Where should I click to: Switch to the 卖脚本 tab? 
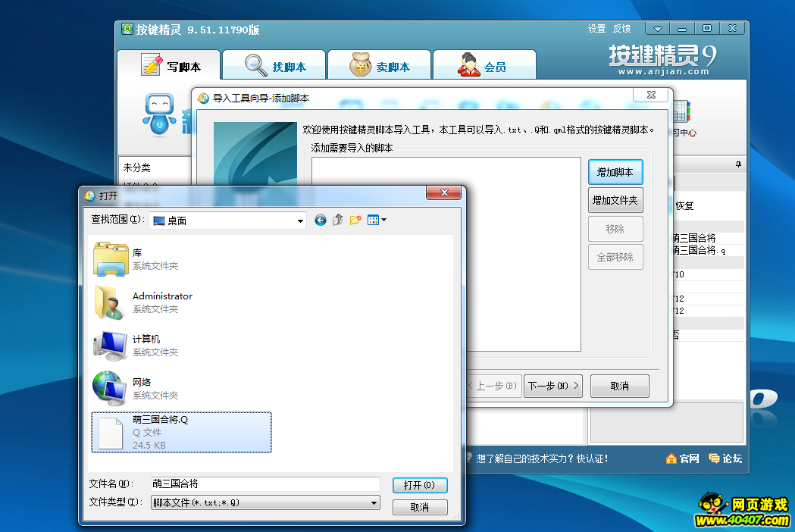(379, 65)
